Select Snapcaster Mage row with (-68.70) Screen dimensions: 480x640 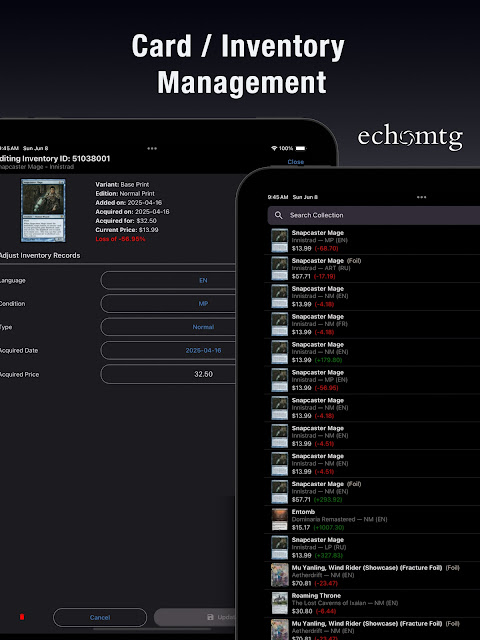372,240
